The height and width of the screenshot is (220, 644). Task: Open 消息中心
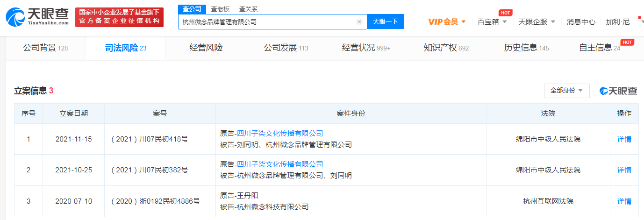coord(581,21)
